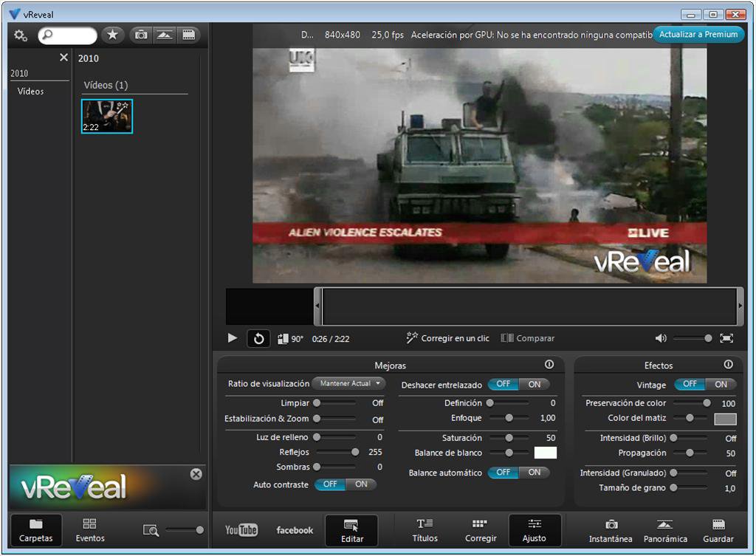Open Ratio de visualización dropdown

(x=349, y=383)
